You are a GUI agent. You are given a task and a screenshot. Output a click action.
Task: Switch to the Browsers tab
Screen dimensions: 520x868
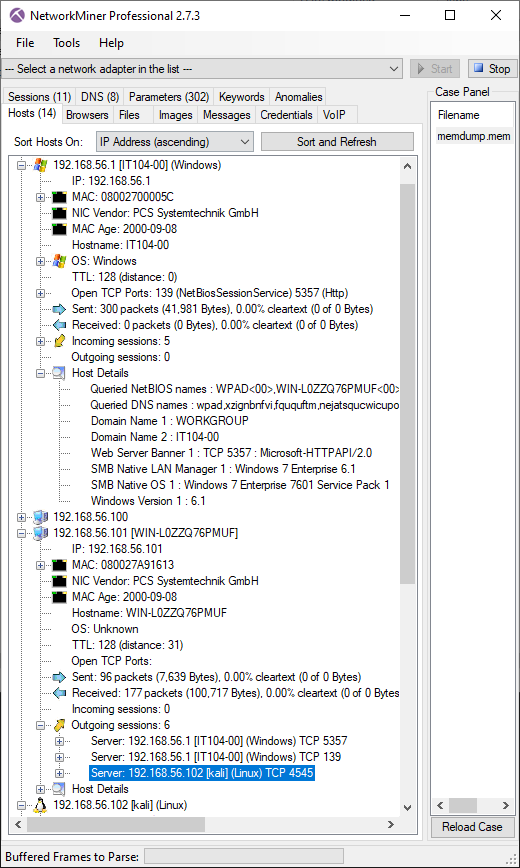[x=87, y=115]
